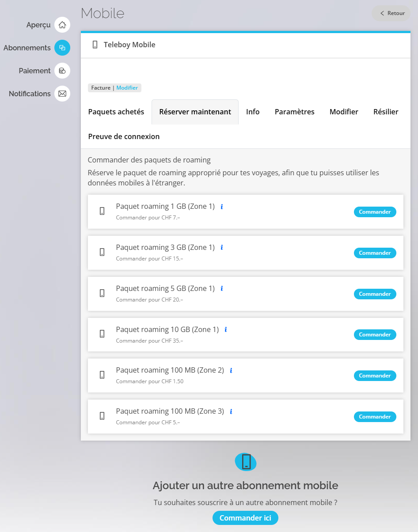This screenshot has width=418, height=532.
Task: Go to the Paramètres tab
Action: coord(295,112)
